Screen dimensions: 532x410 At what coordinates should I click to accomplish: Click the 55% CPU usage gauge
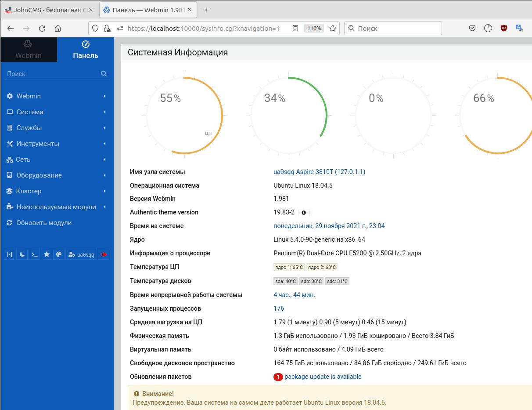coord(184,116)
